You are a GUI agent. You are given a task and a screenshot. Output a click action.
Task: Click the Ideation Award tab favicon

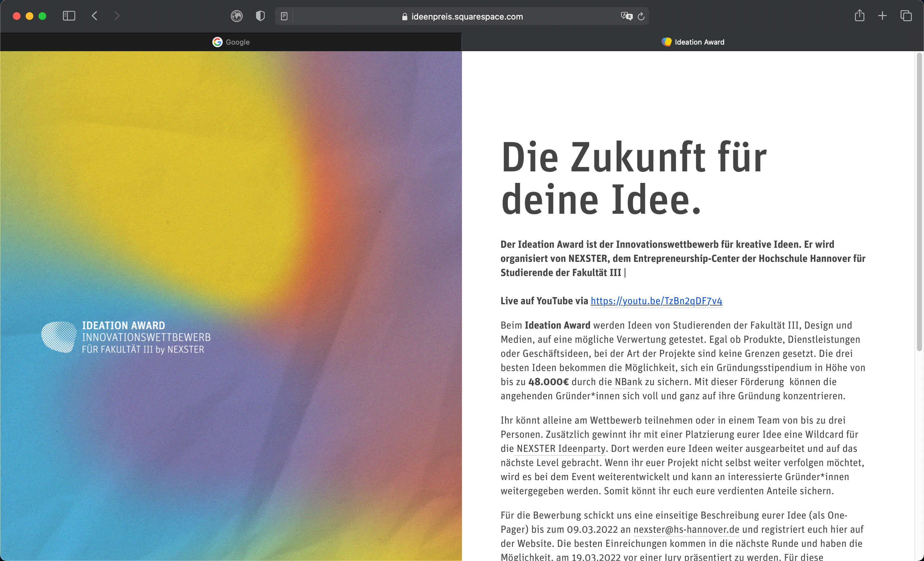[666, 42]
